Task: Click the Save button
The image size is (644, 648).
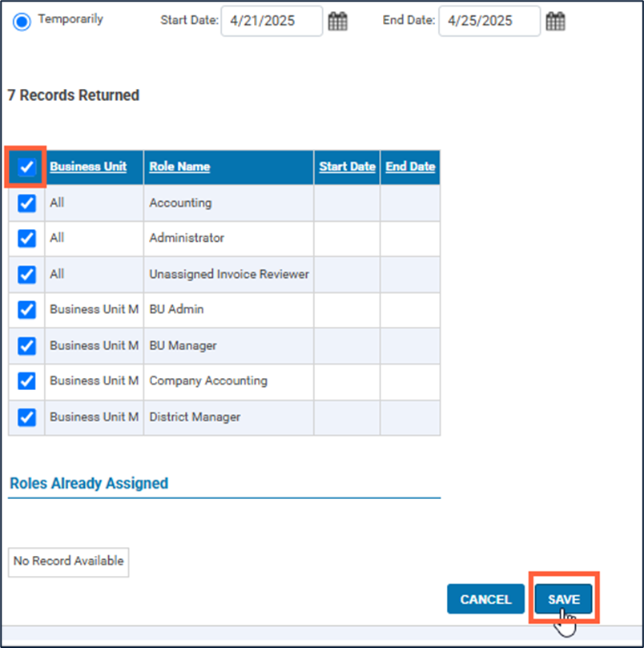Action: tap(563, 599)
